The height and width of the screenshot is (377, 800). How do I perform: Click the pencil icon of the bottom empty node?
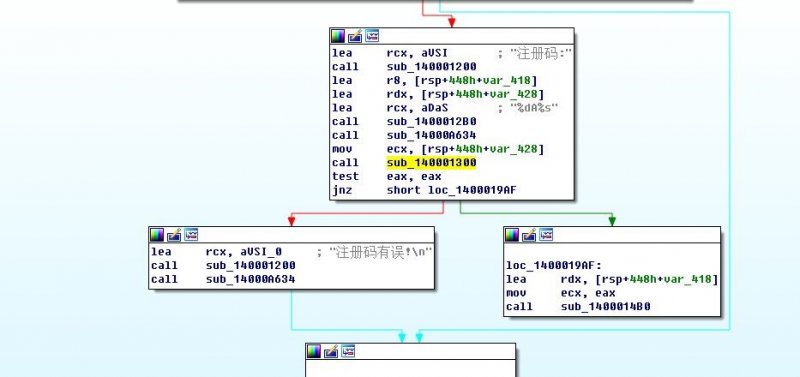pos(331,351)
